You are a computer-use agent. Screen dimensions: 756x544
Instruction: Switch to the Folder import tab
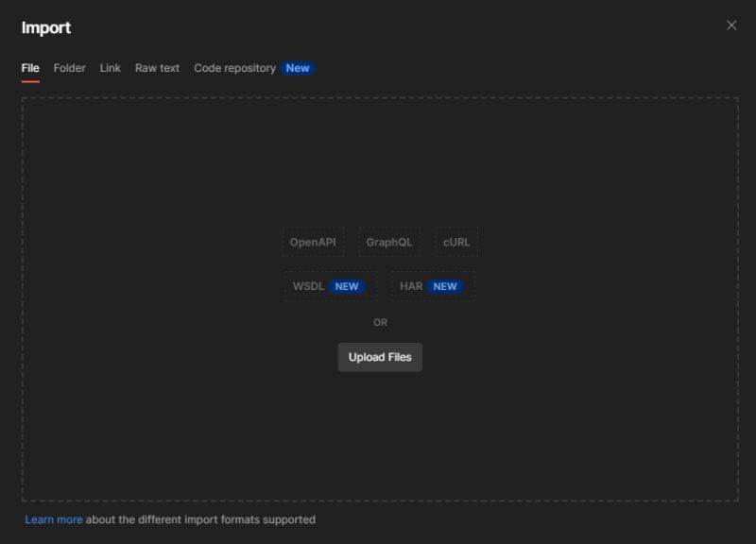pyautogui.click(x=69, y=67)
